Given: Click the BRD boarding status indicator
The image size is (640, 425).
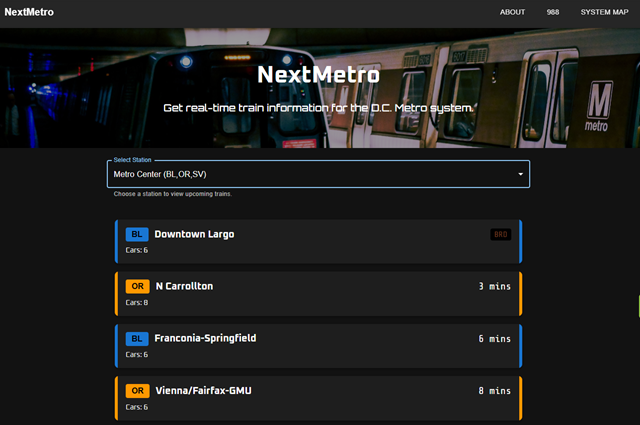Looking at the screenshot, I should [x=501, y=234].
